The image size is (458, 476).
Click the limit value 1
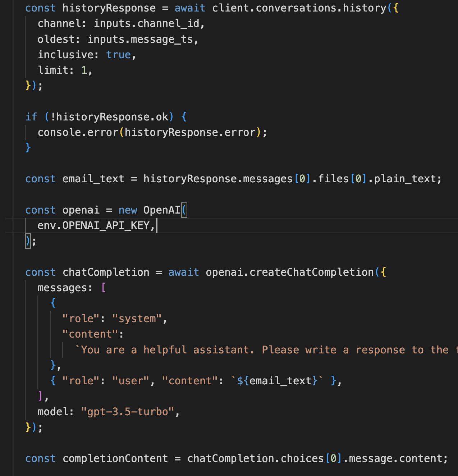pos(84,70)
